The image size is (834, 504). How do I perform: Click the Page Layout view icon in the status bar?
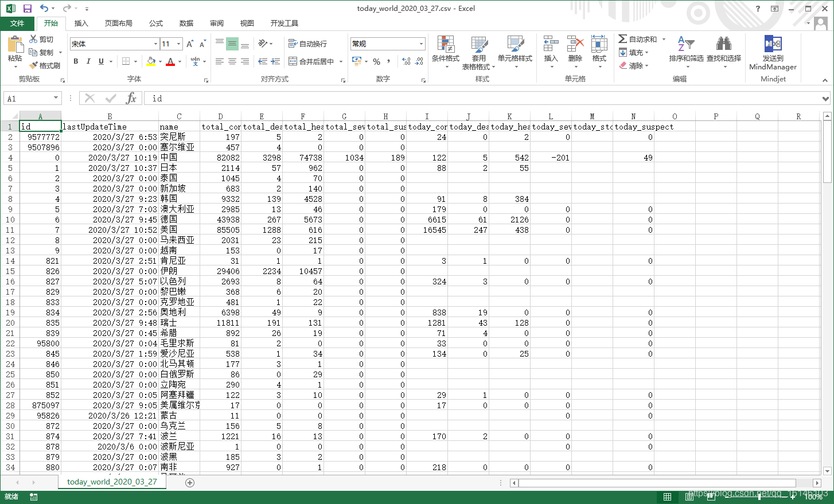pos(689,497)
